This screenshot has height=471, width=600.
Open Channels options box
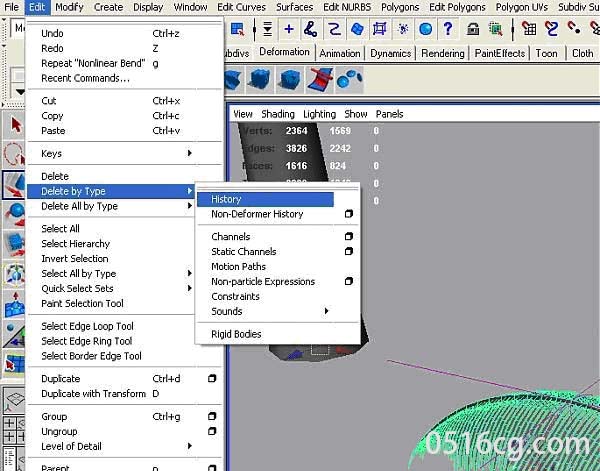(x=349, y=236)
